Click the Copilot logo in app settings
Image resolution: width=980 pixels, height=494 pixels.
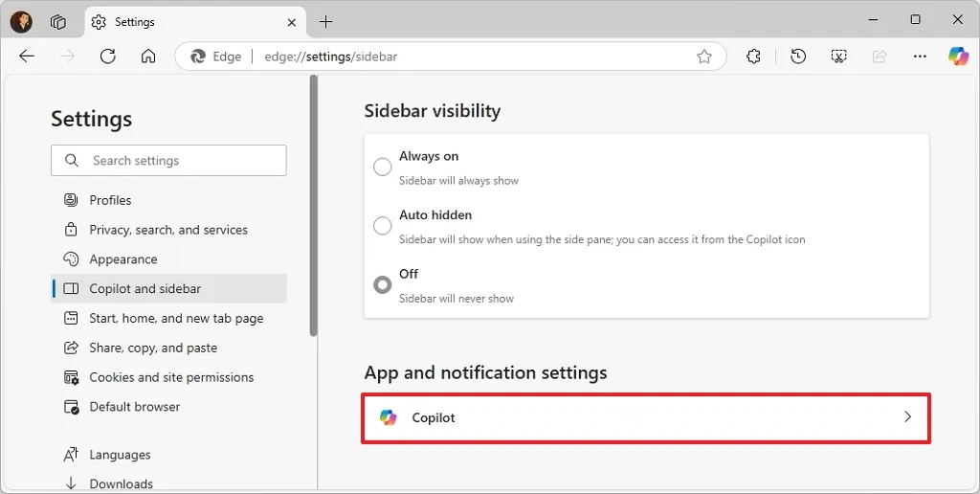tap(389, 417)
